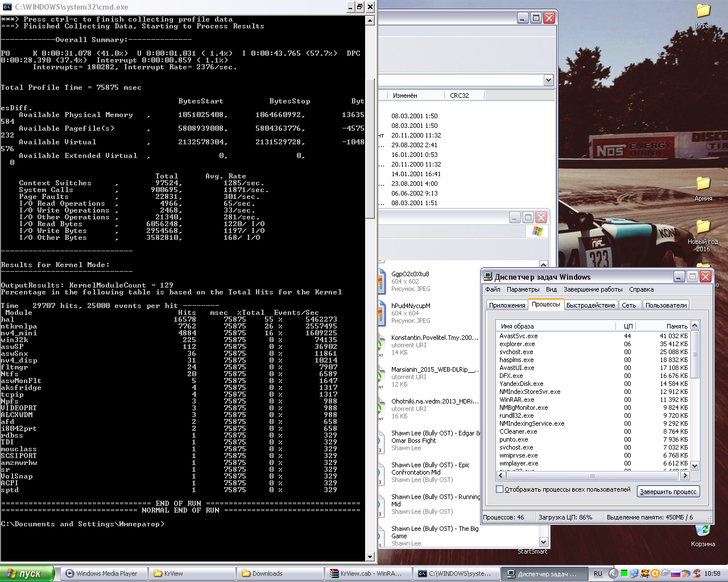This screenshot has height=582, width=728.
Task: Open the Армия desktop folder
Action: click(x=703, y=184)
